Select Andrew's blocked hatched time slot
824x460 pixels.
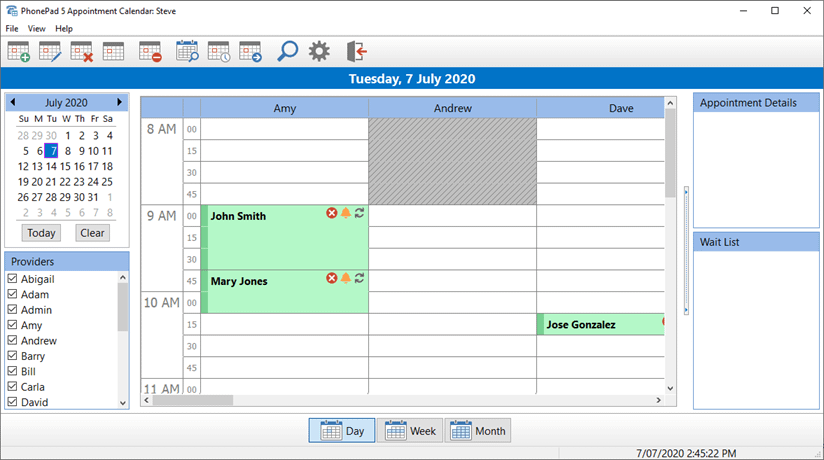coord(452,161)
